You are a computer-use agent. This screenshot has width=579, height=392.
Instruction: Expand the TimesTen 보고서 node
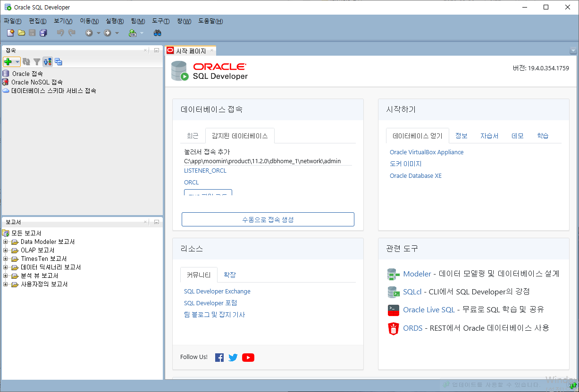coord(6,259)
